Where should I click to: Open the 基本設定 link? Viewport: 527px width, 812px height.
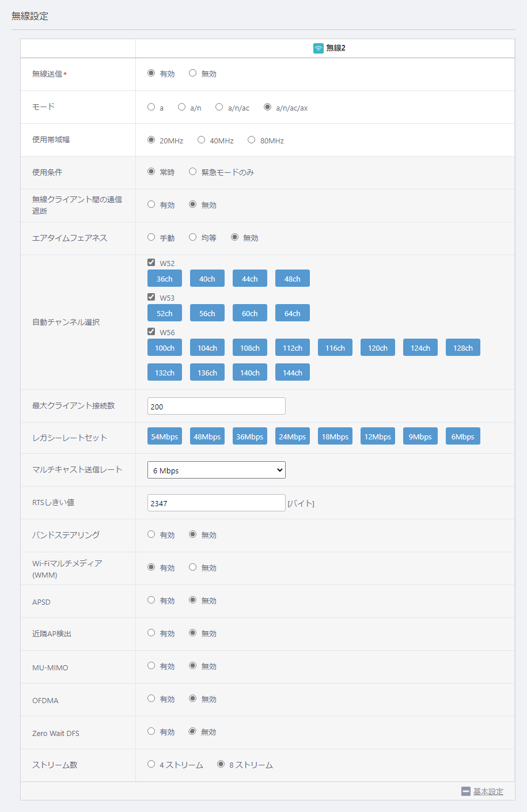(x=488, y=791)
